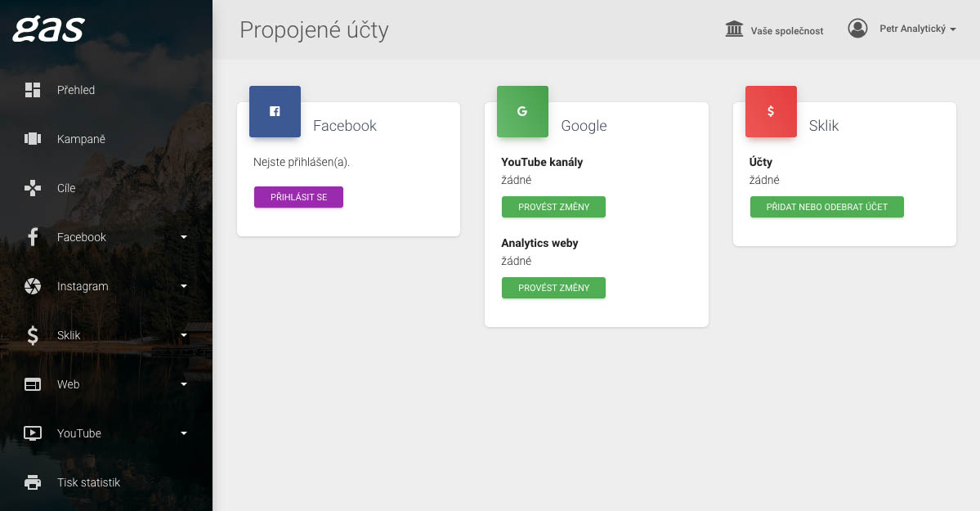Click the Tisk statistik printer icon
Image resolution: width=980 pixels, height=511 pixels.
[x=33, y=482]
